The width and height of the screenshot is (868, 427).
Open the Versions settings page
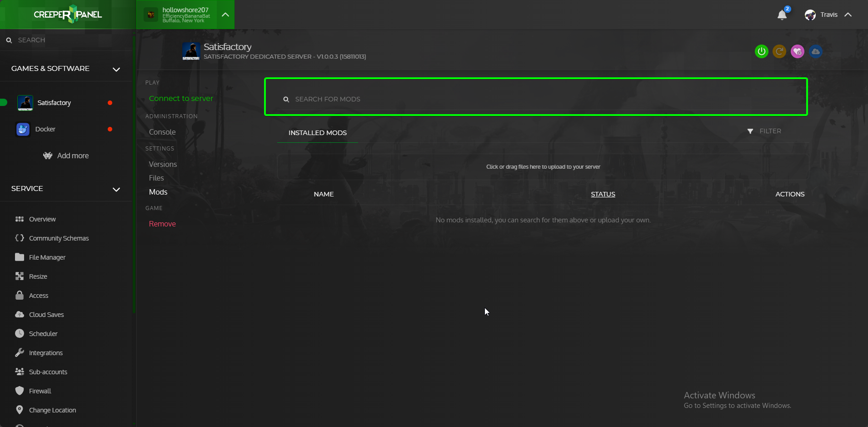click(163, 164)
